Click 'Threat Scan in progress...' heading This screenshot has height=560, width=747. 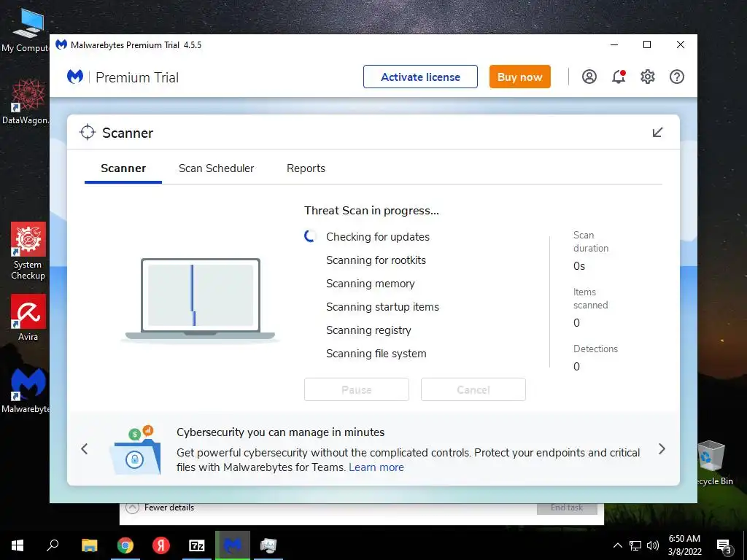click(x=371, y=211)
